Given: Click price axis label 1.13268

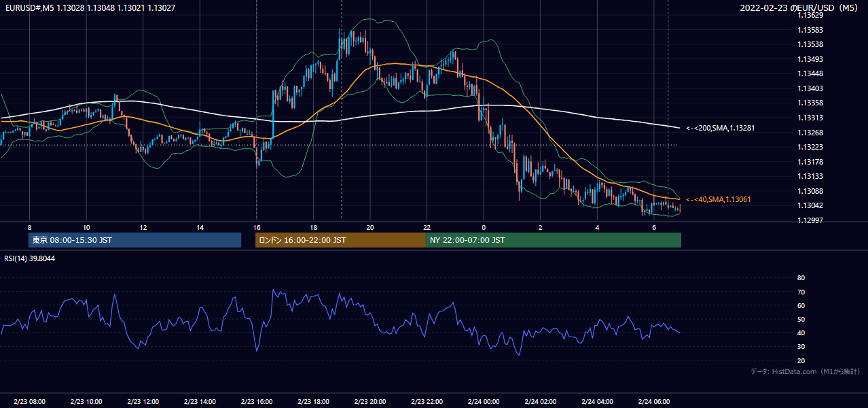Looking at the screenshot, I should [x=810, y=133].
